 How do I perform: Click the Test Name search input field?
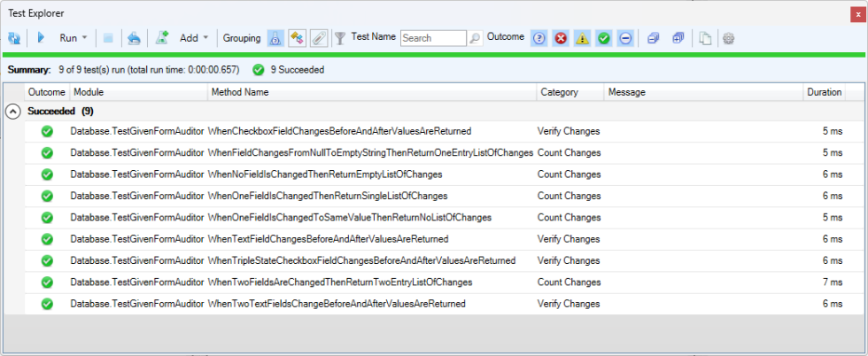432,38
